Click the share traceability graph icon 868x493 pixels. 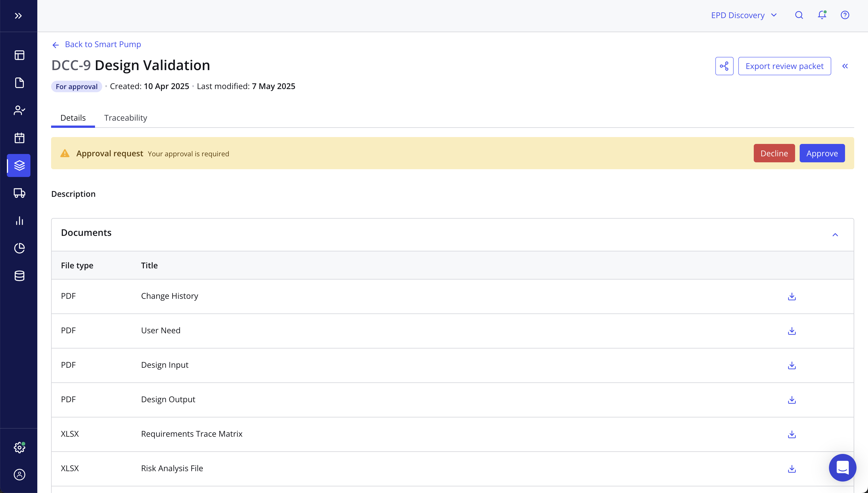[724, 66]
